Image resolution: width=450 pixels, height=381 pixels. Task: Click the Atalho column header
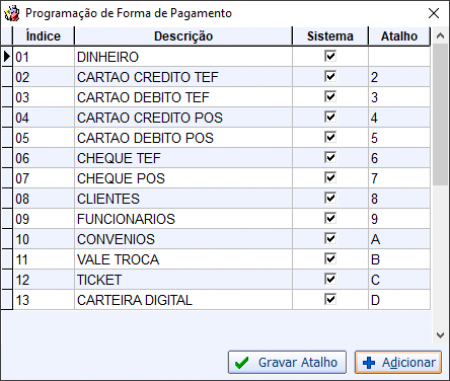pos(399,36)
